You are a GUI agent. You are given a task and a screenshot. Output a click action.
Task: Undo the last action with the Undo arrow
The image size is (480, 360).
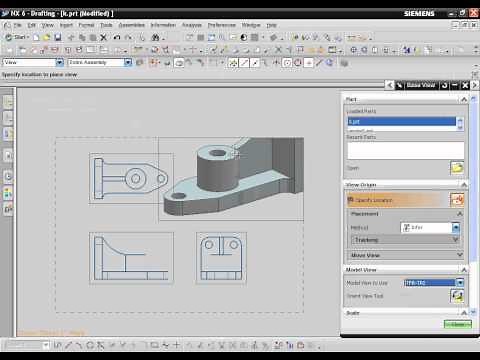point(117,38)
